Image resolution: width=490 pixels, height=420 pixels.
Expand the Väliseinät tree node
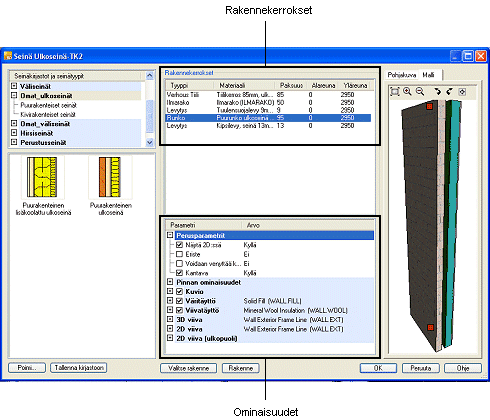click(x=14, y=86)
